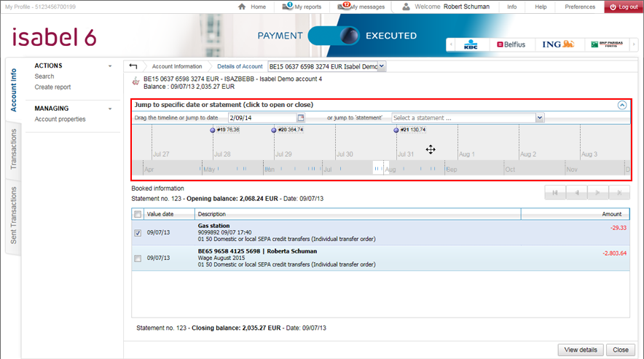Open the calendar date picker icon
This screenshot has width=644, height=359.
301,118
